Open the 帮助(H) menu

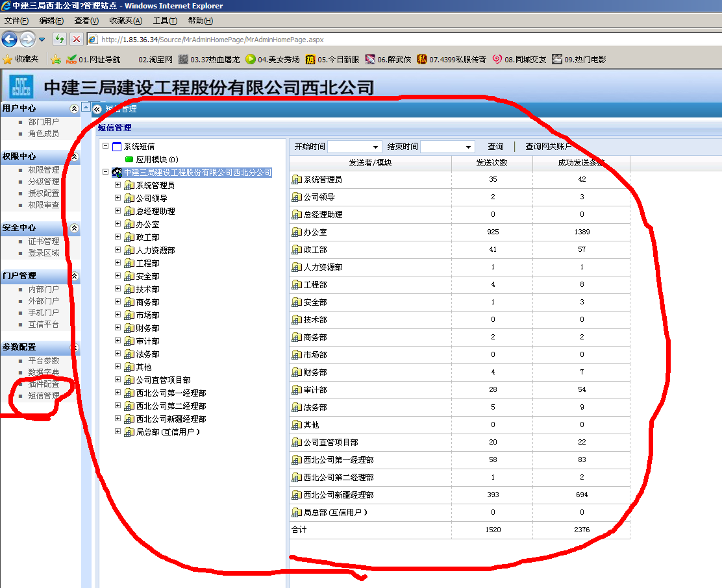(x=200, y=21)
